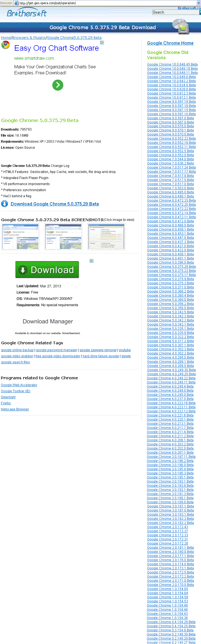Open the address bar dropdown arrow
The height and width of the screenshot is (644, 201).
coord(199,3)
